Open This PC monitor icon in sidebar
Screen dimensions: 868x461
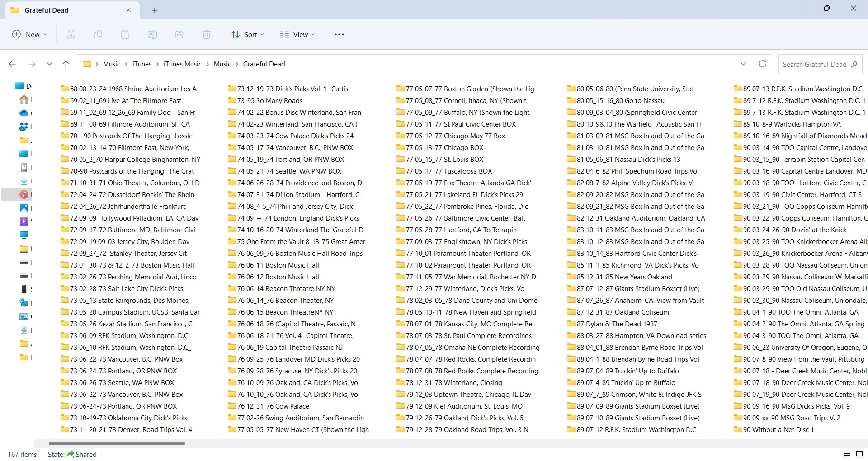coord(24,235)
